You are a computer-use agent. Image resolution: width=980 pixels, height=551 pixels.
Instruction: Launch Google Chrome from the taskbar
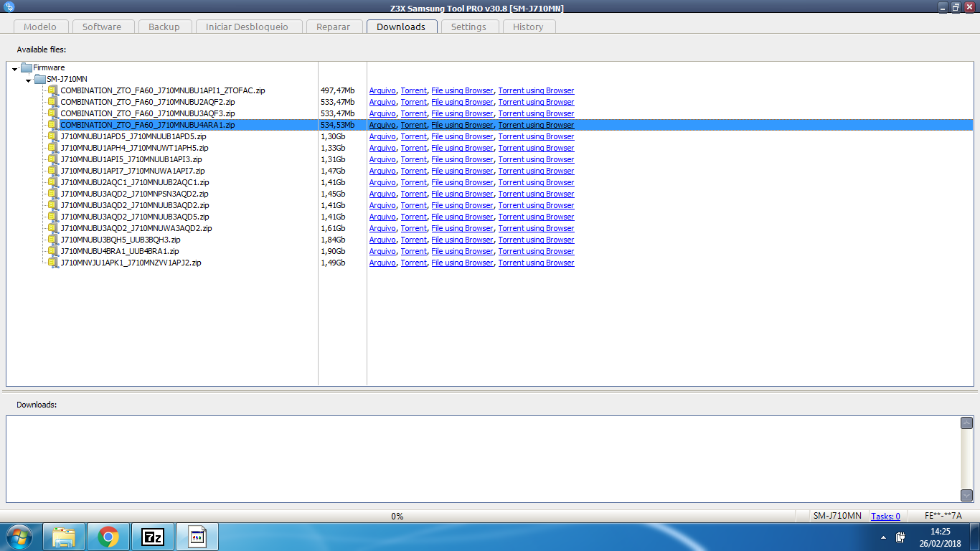108,537
